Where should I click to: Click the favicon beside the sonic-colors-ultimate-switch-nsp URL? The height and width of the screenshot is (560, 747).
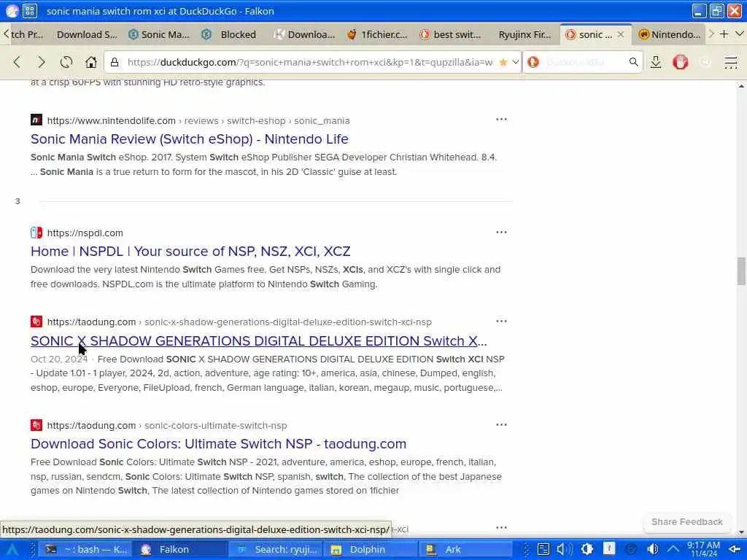point(36,425)
